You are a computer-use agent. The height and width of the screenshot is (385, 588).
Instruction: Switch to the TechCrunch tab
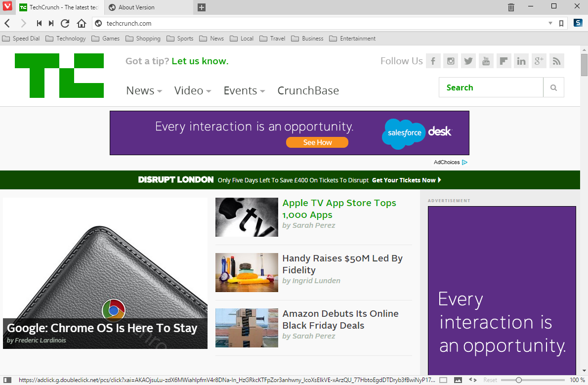coord(59,7)
